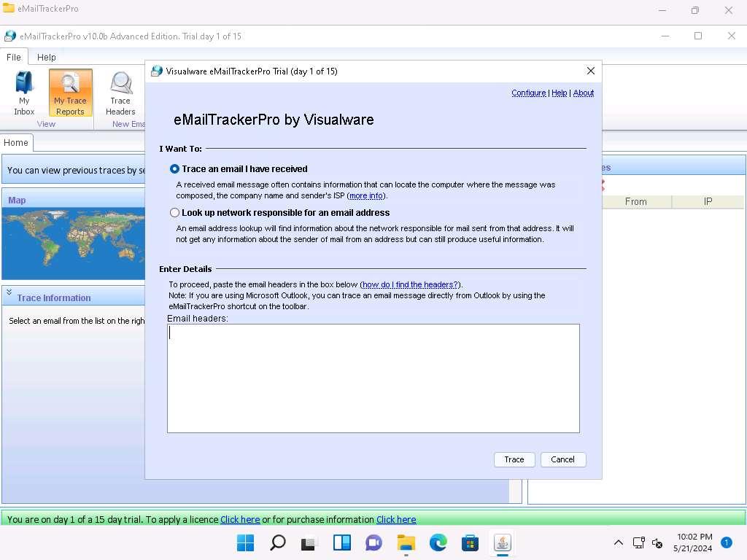The image size is (747, 560).
Task: Click inside the Email headers text box
Action: point(373,378)
